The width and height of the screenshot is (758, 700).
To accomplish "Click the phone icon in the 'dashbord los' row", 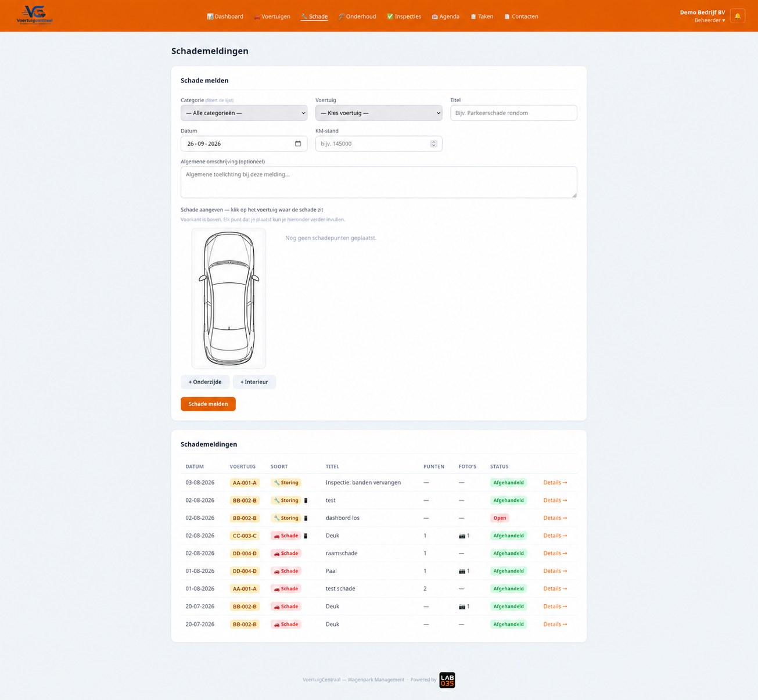I will coord(306,518).
